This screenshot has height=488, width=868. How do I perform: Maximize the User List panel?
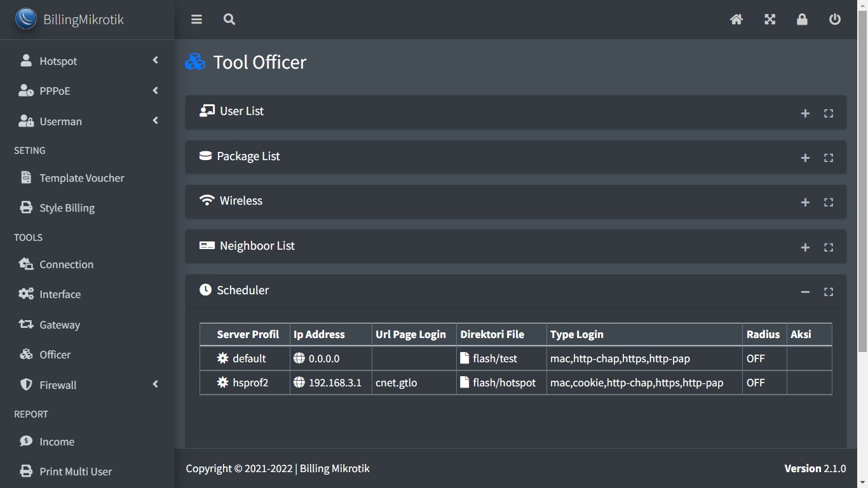829,114
